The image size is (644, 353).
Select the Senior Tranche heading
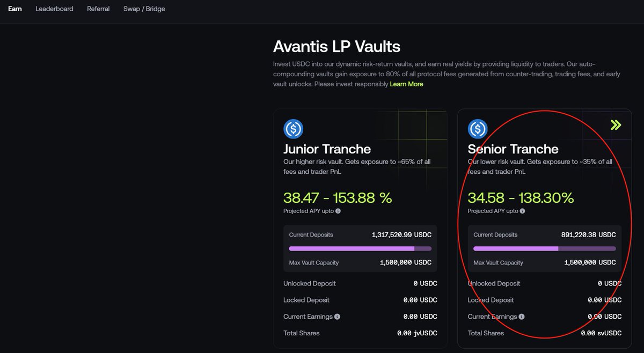513,149
